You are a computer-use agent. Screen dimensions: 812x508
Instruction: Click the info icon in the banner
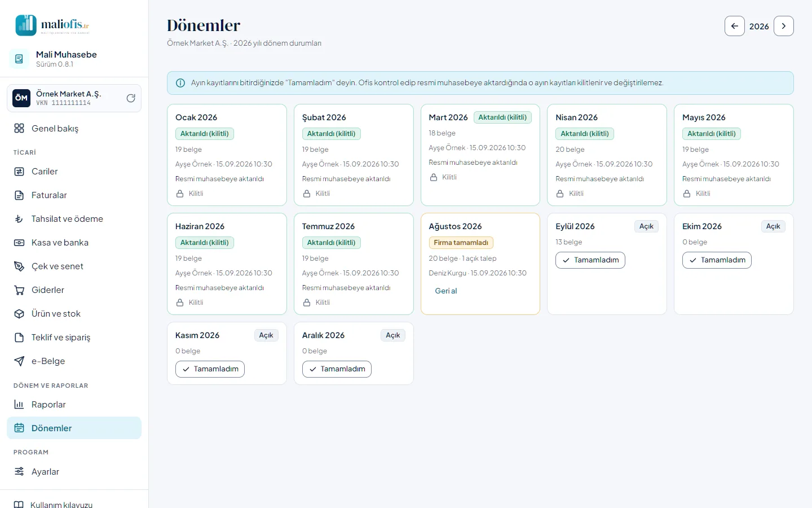point(180,83)
